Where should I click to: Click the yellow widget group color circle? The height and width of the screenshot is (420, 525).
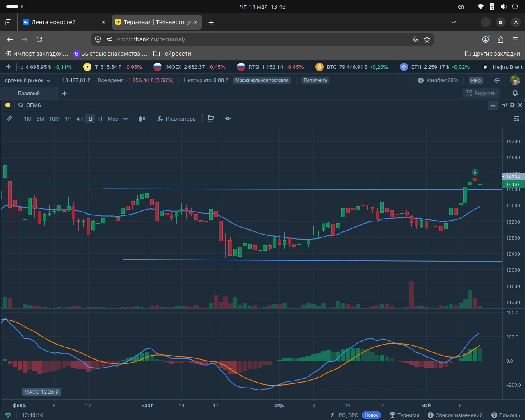(x=8, y=105)
